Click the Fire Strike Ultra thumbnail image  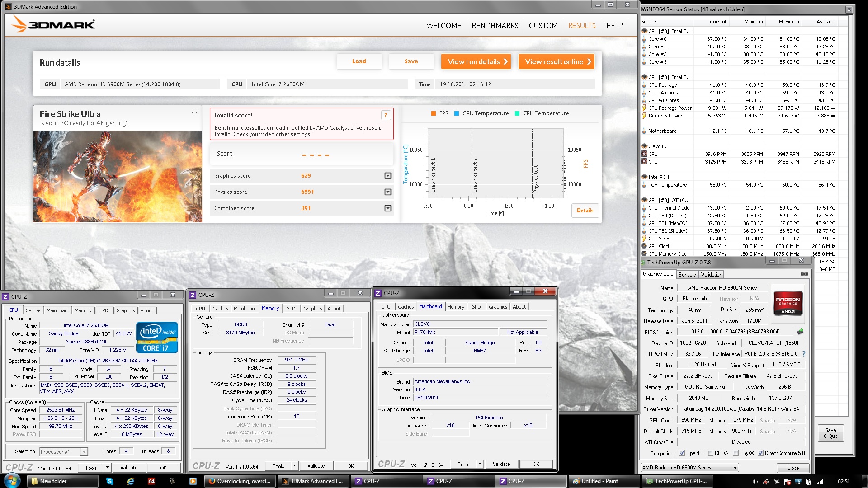click(x=118, y=176)
